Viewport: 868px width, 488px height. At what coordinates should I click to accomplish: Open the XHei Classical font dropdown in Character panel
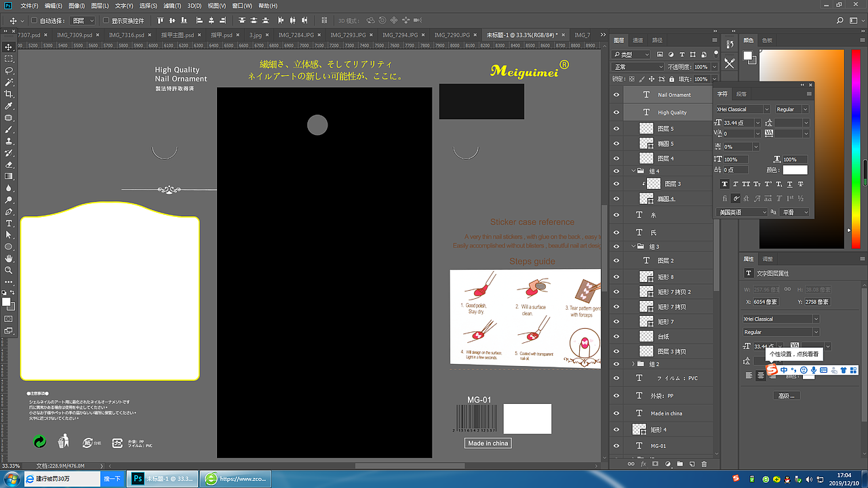(x=743, y=109)
